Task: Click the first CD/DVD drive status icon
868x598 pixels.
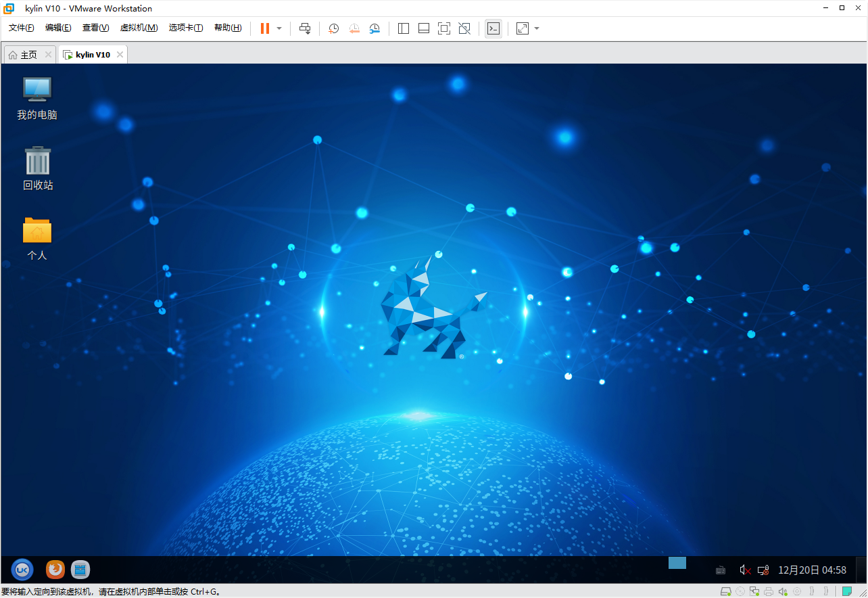Action: pyautogui.click(x=740, y=591)
